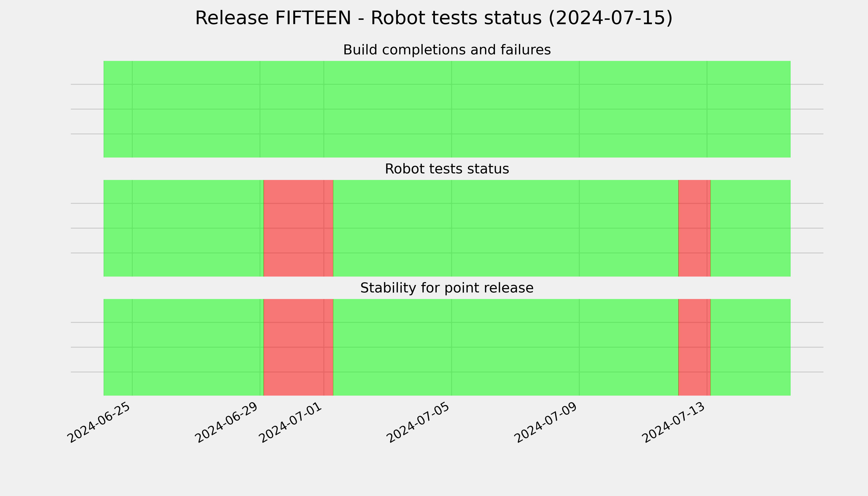Click green region between red bands in Stability chart
This screenshot has height=496, width=868.
(x=506, y=347)
